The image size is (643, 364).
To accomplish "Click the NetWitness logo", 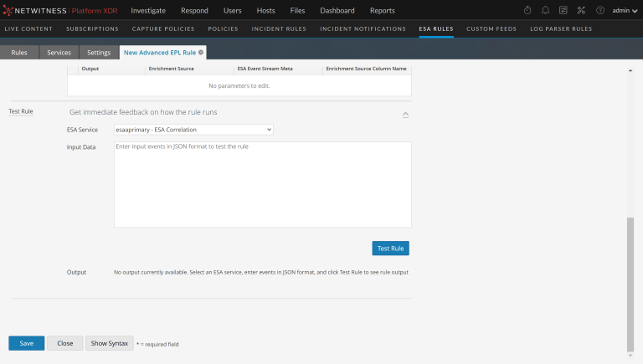I will pyautogui.click(x=58, y=11).
